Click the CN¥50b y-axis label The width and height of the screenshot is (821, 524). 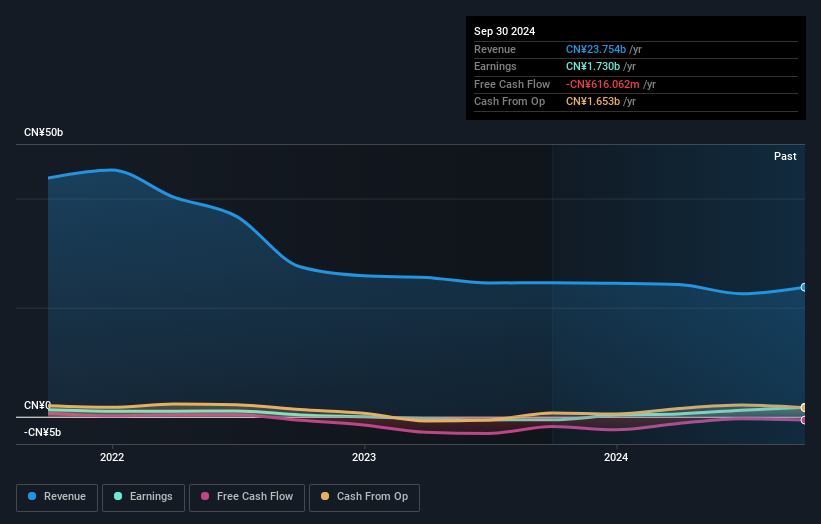pos(43,132)
